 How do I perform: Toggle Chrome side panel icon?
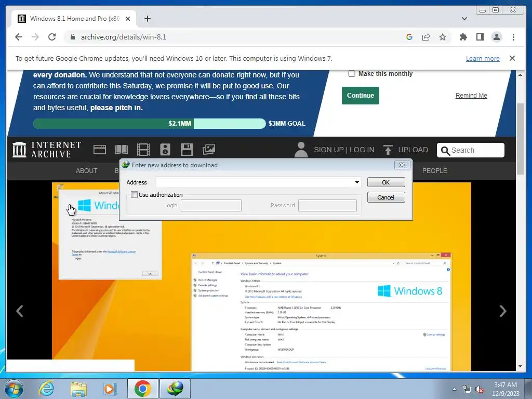pos(480,37)
